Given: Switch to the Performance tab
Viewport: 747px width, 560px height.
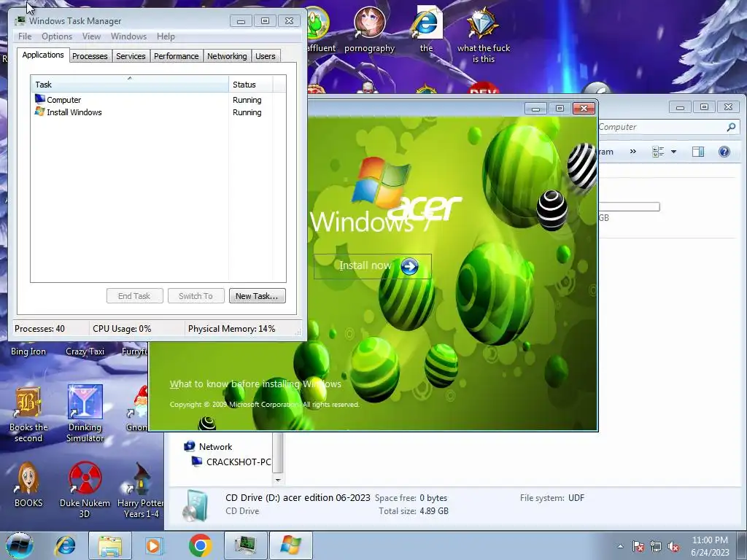Looking at the screenshot, I should pos(177,56).
